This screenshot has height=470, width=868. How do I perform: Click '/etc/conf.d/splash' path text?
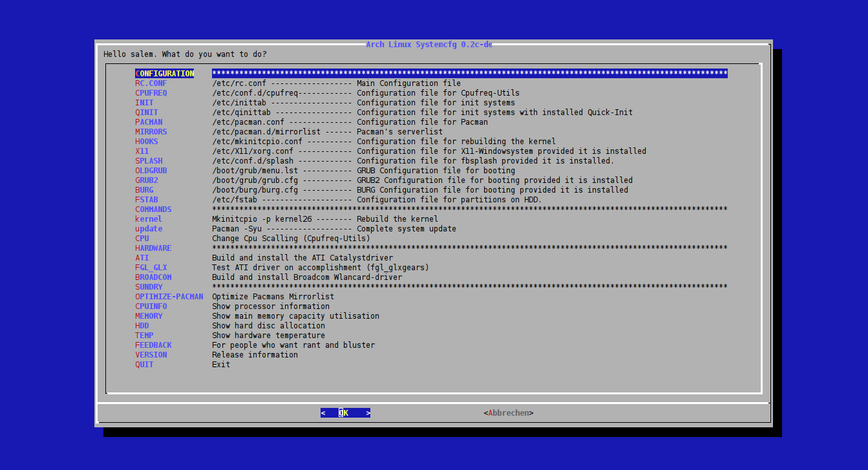click(253, 161)
